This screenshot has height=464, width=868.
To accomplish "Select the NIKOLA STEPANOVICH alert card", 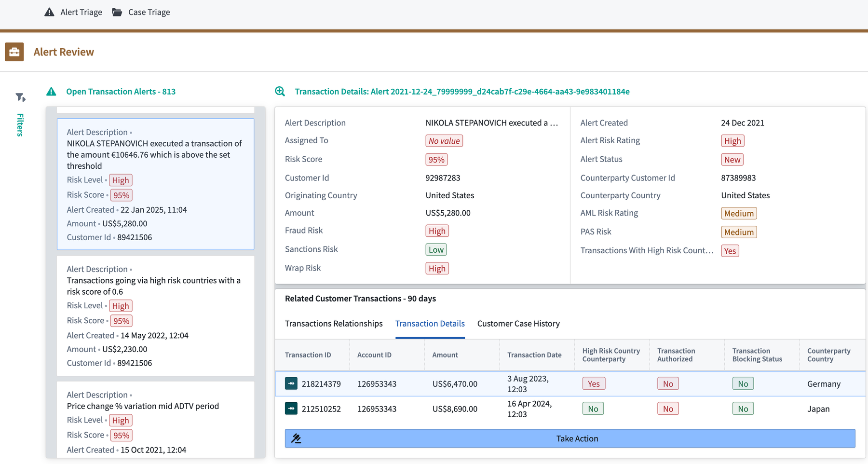I will click(155, 185).
